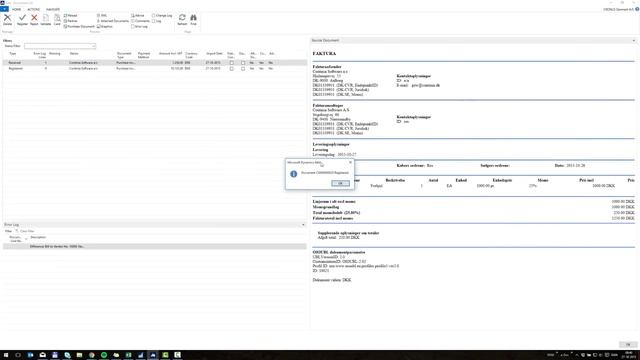Open the Error Log column sort dropdown
The image size is (640, 360).
[x=26, y=239]
